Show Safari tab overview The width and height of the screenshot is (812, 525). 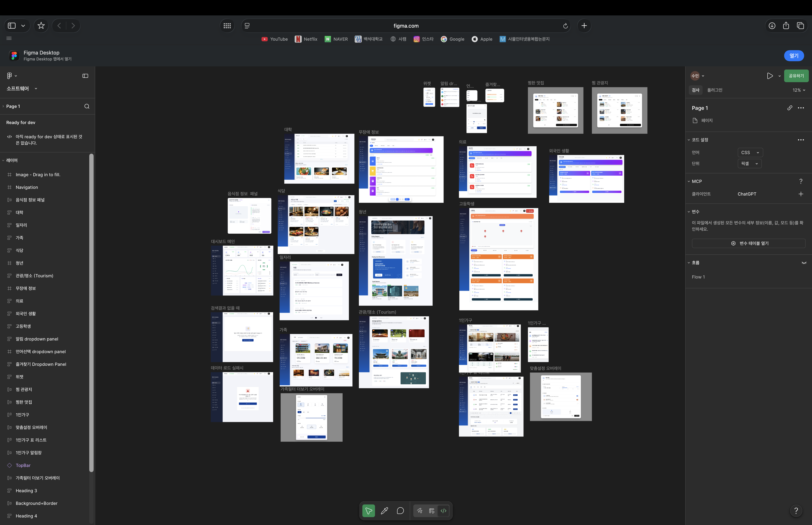(800, 25)
